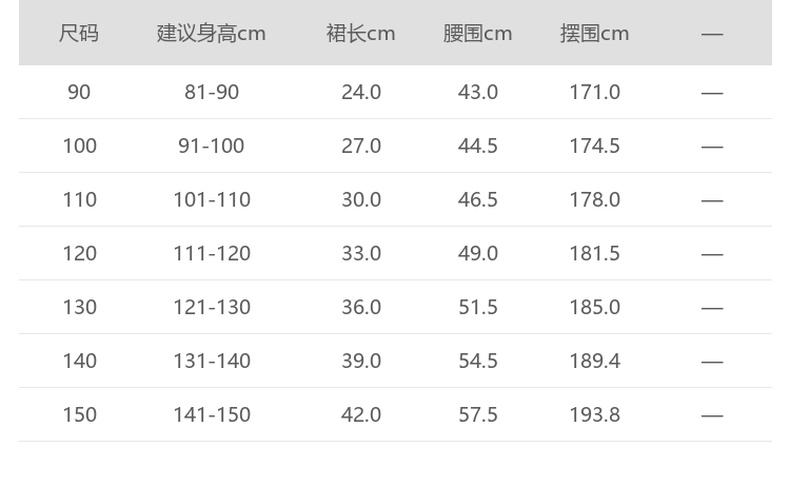Click the 尺码 column header
This screenshot has width=790, height=485.
[79, 34]
